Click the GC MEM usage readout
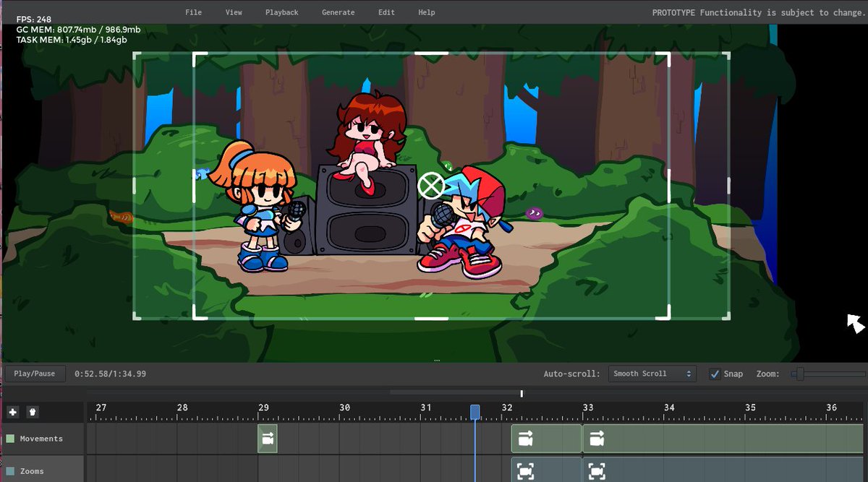 [78, 30]
